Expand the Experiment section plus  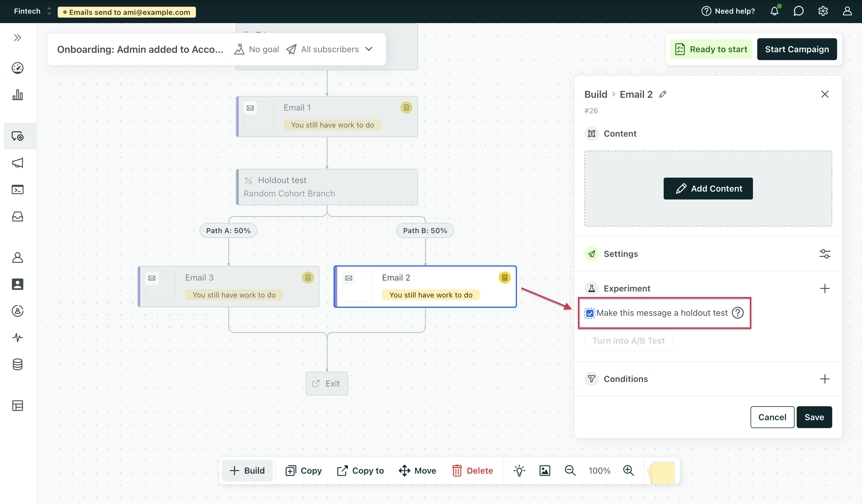coord(825,288)
